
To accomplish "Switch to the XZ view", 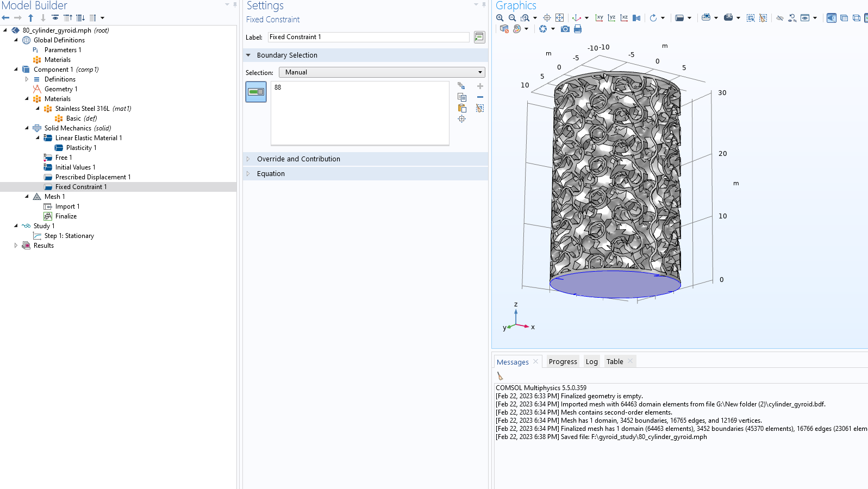I will [624, 18].
